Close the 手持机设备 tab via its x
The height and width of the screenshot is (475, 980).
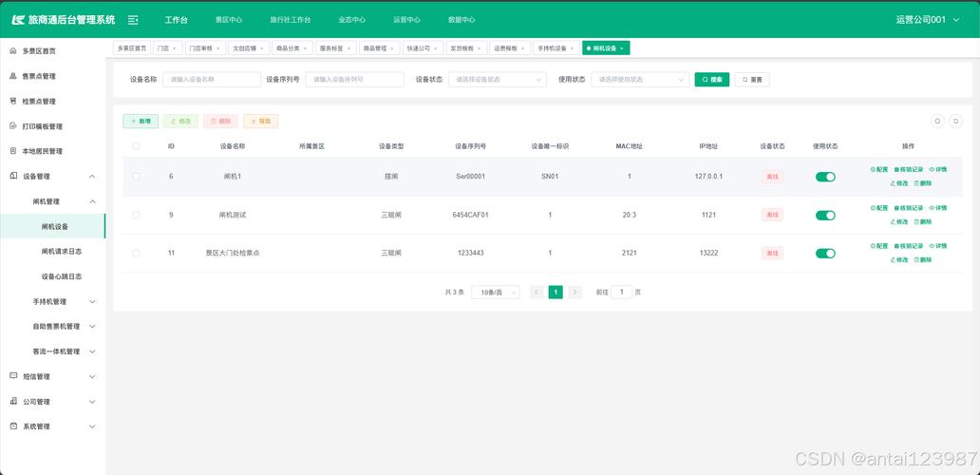point(573,48)
